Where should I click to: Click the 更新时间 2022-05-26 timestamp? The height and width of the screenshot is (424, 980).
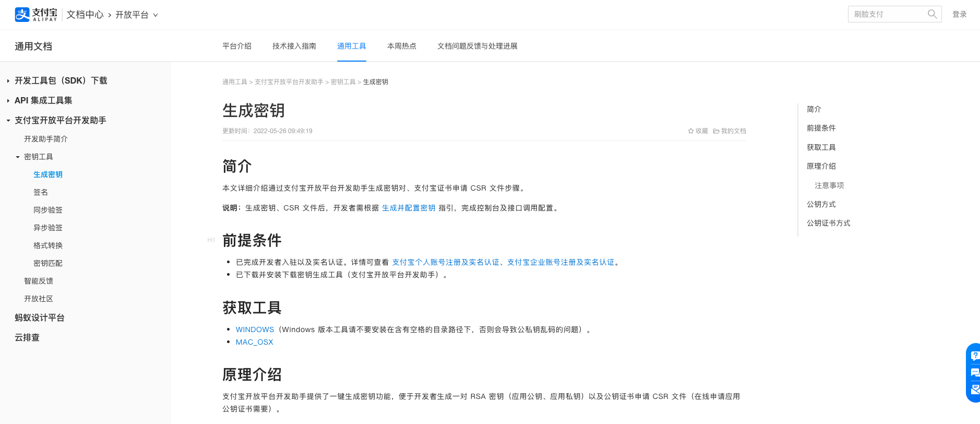click(x=268, y=131)
